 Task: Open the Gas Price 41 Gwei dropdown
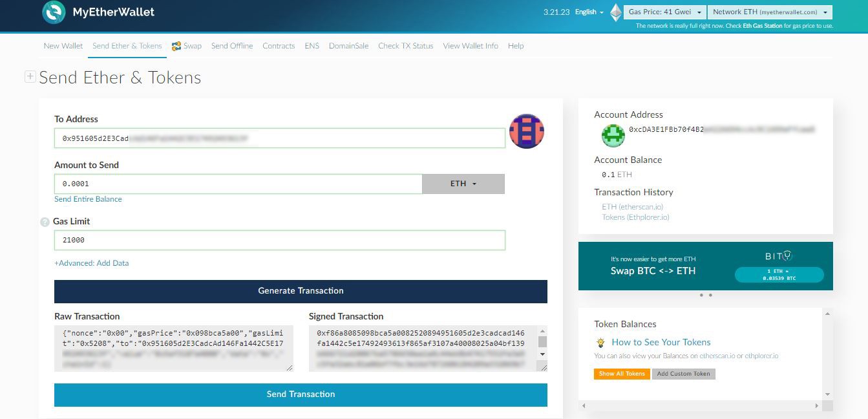[x=664, y=12]
